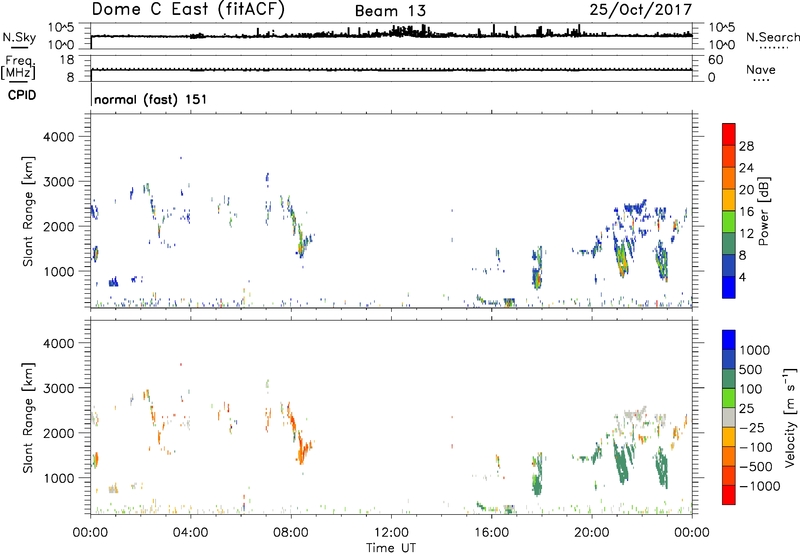Pick the blue top Velocity color segment

tap(729, 340)
